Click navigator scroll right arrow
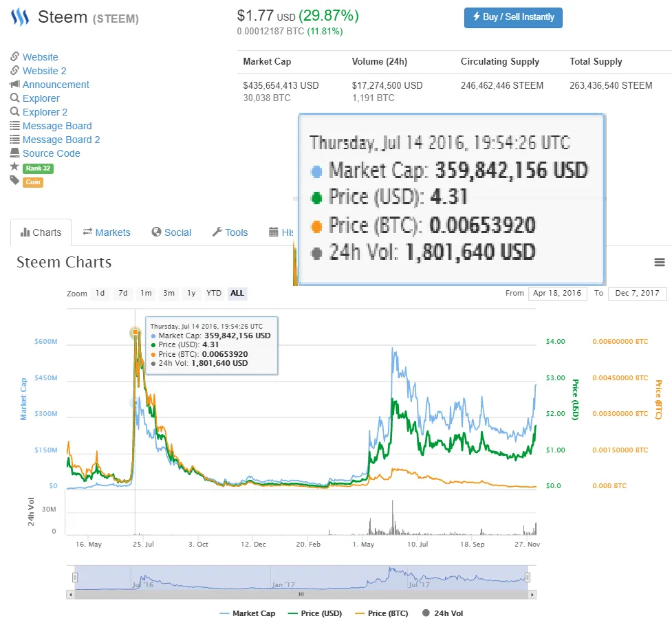Screen dimensions: 672x625 click(x=532, y=595)
